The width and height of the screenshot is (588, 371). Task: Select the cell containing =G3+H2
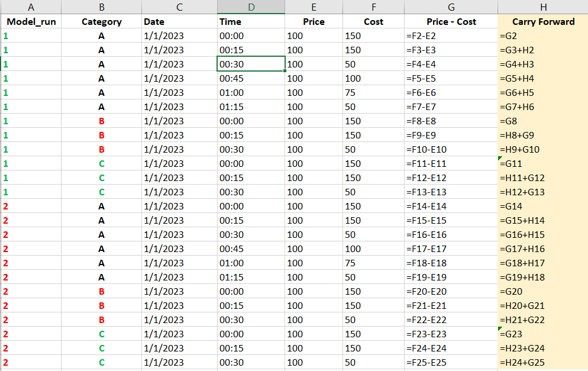point(543,50)
